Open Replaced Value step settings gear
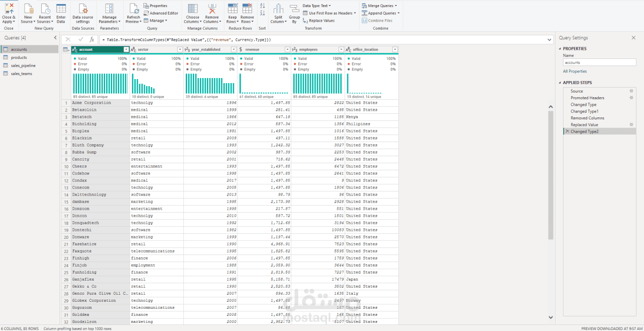 point(631,124)
